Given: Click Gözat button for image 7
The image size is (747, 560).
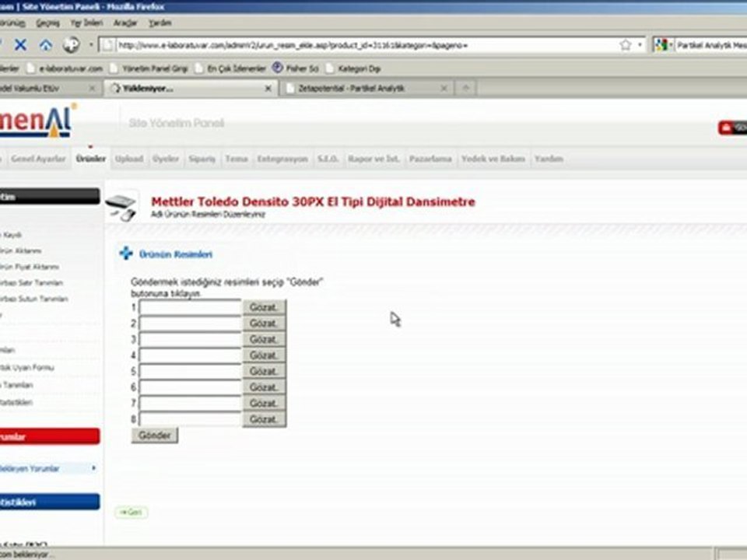Looking at the screenshot, I should pyautogui.click(x=265, y=404).
